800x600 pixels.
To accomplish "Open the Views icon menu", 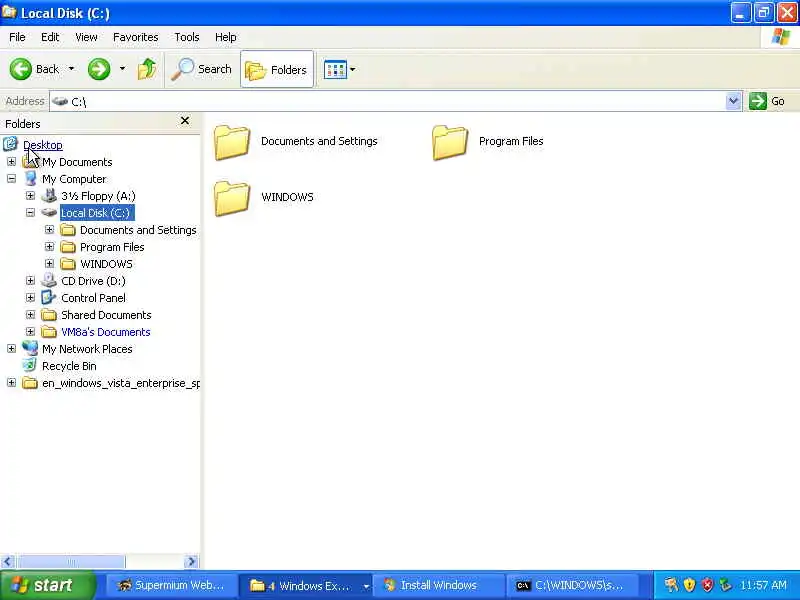I will coord(339,69).
